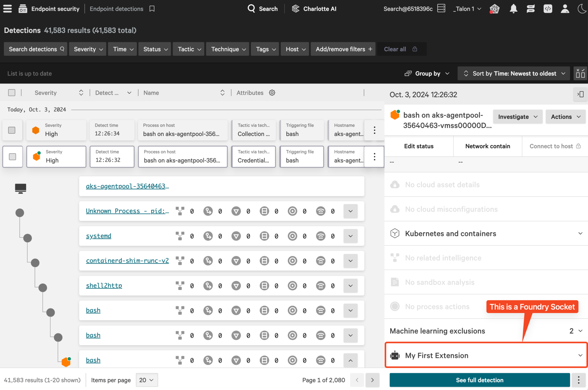
Task: Open notifications from the bell icon
Action: click(513, 9)
